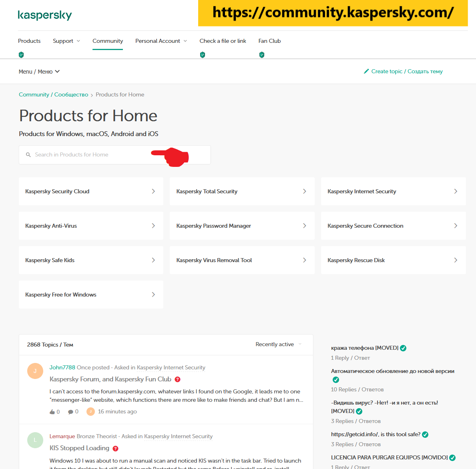476x469 pixels.
Task: Click thumbs-up icon on John7788's topic
Action: tap(52, 412)
